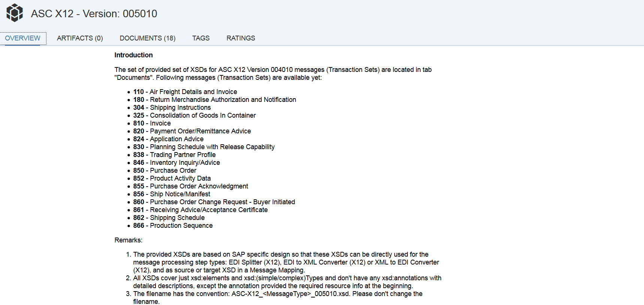This screenshot has height=305, width=644.
Task: Click the 810 Invoice list entry
Action: (x=152, y=123)
